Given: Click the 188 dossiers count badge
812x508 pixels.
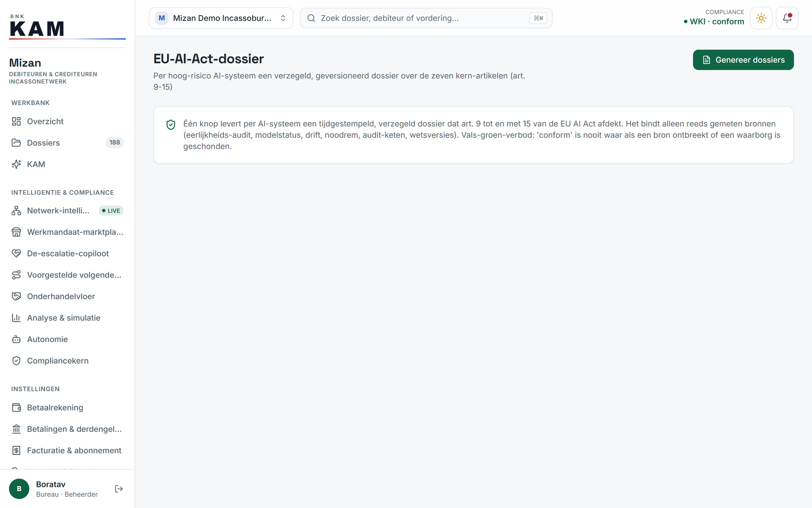Looking at the screenshot, I should 115,143.
